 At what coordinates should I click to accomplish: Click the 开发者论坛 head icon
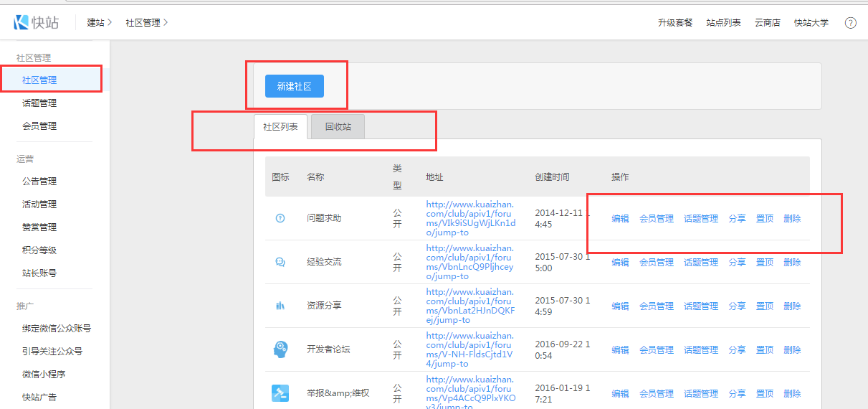click(x=280, y=349)
